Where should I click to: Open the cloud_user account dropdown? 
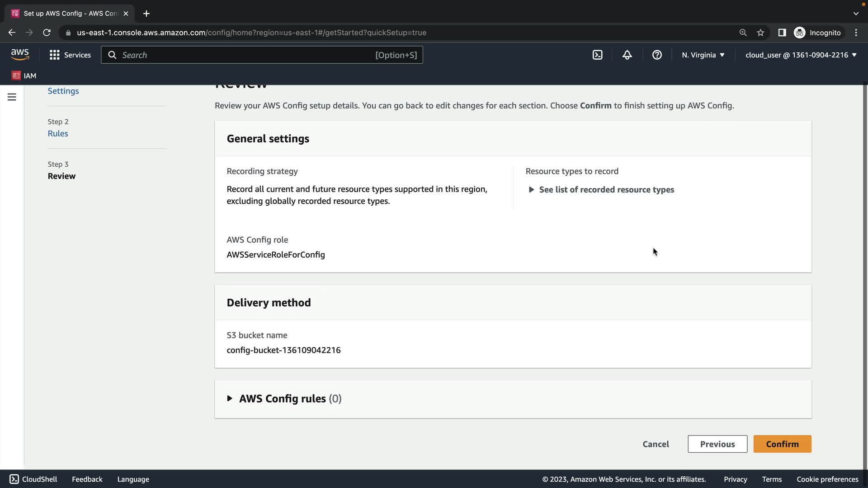[801, 55]
